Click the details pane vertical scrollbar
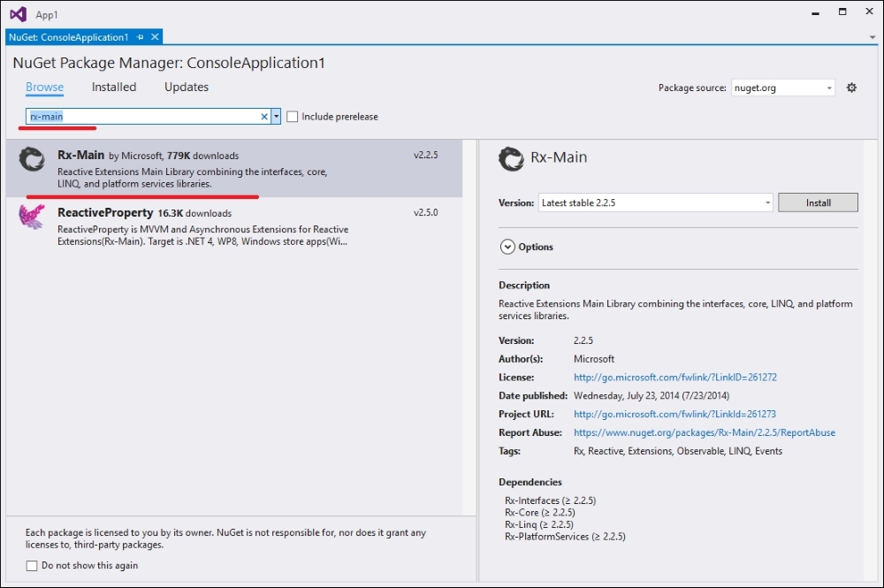Screen dimensions: 884x588 pos(870,360)
